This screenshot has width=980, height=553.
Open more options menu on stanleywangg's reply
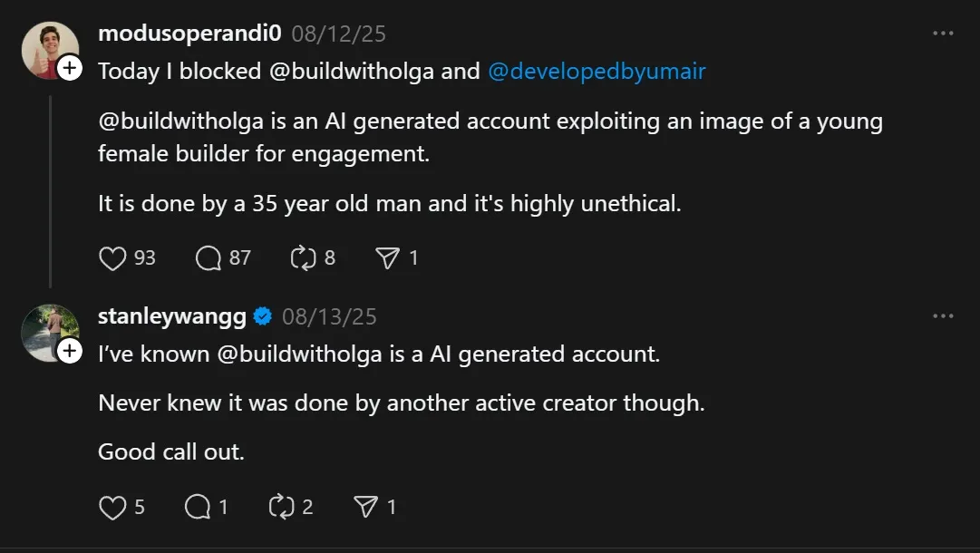(943, 316)
